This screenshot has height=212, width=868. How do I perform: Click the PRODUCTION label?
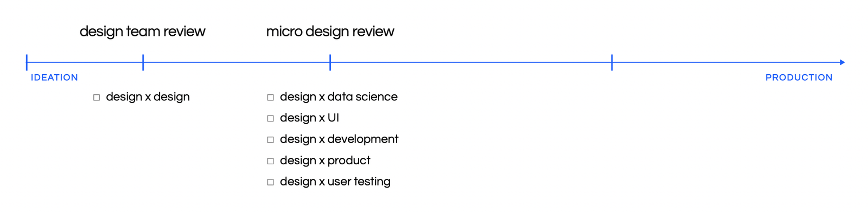point(799,78)
